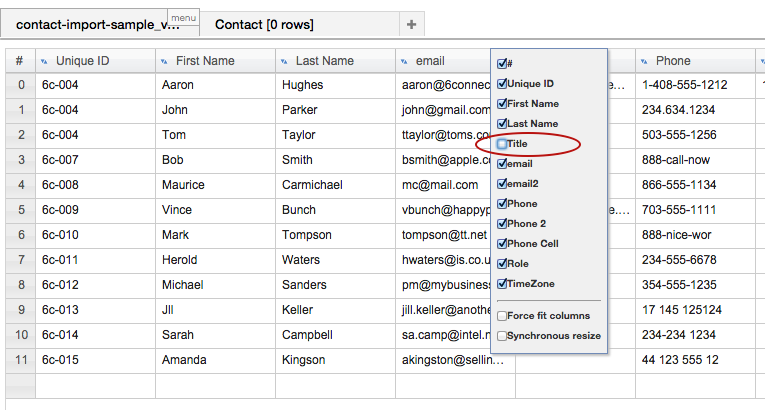Hide the TimeZone column via checkbox
Viewport: 765px width, 410px height.
(502, 284)
